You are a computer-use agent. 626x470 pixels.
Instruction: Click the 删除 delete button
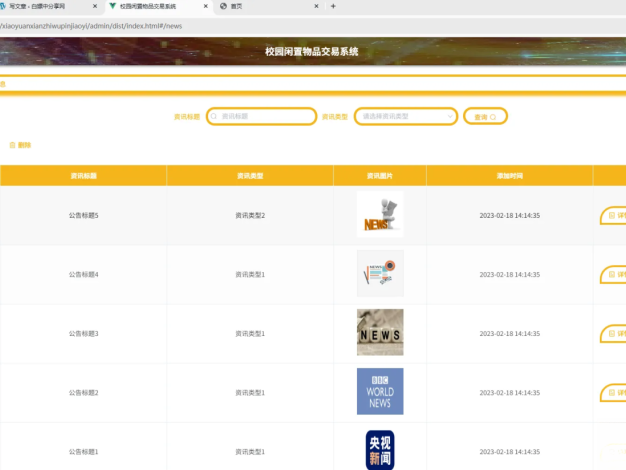pos(20,145)
